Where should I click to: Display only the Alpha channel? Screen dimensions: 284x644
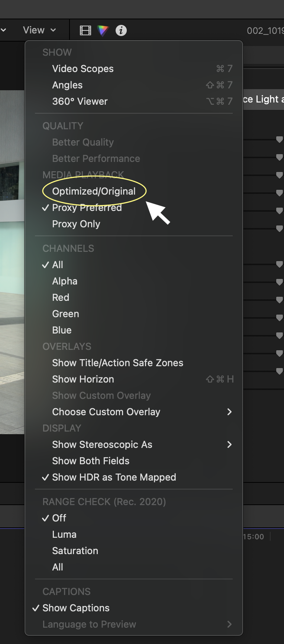coord(65,281)
